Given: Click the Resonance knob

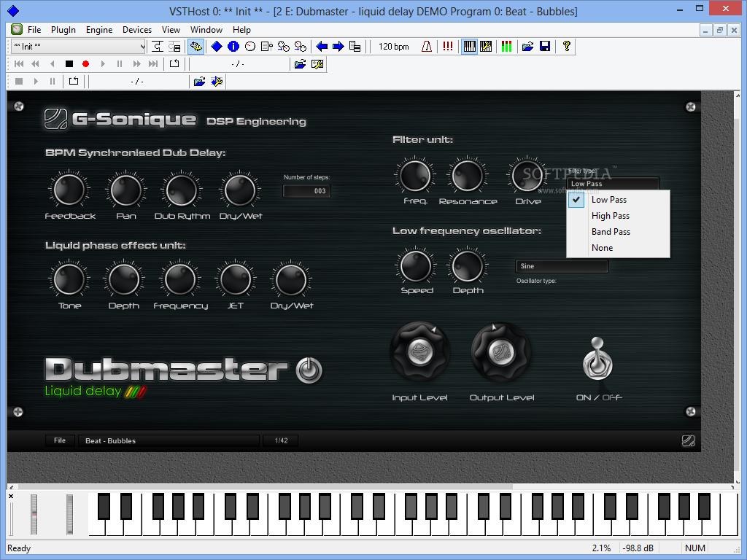Looking at the screenshot, I should [468, 176].
